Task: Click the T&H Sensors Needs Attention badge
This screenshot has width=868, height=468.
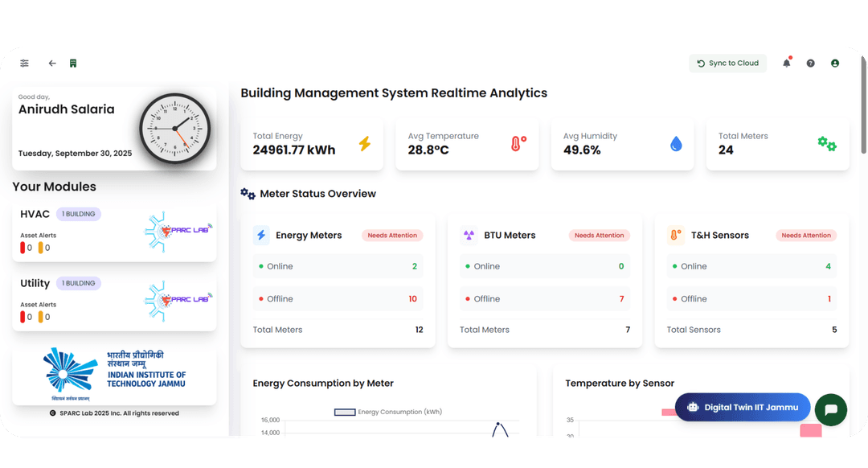Action: [x=806, y=236]
